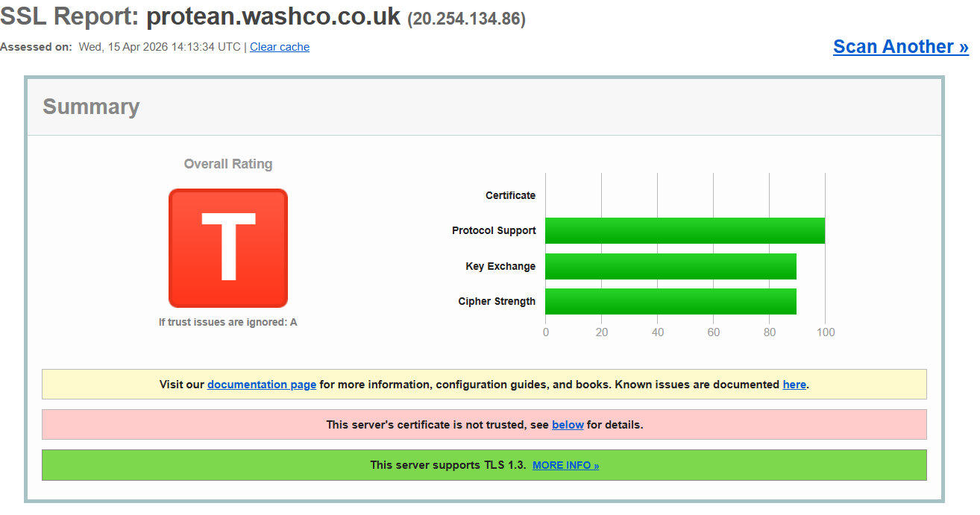This screenshot has width=980, height=515.
Task: Jump to certificate details via "below" link
Action: (x=568, y=425)
